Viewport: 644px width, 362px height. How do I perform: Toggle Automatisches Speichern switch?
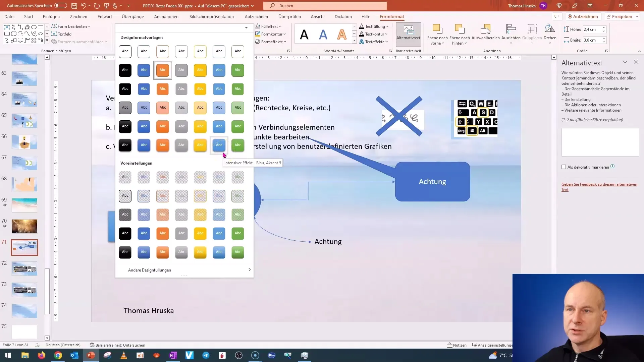pyautogui.click(x=60, y=6)
